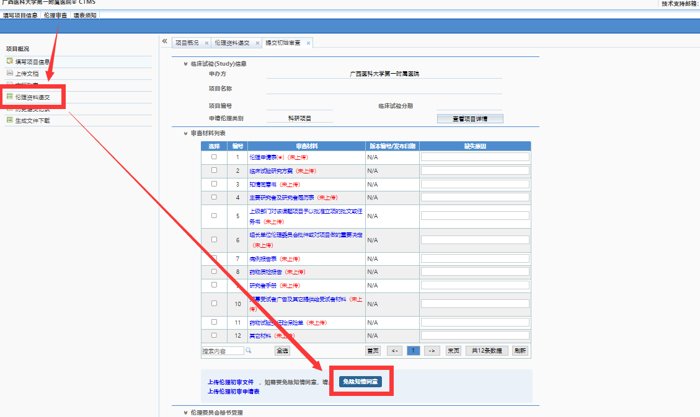Viewport: 700px width, 417px height.
Task: Select the checkbox for row 11
Action: pyautogui.click(x=213, y=322)
